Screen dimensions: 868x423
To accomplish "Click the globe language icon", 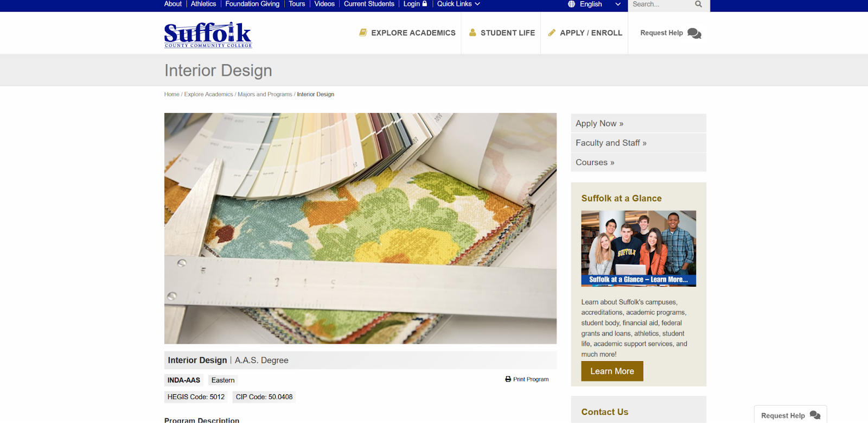I will 571,4.
